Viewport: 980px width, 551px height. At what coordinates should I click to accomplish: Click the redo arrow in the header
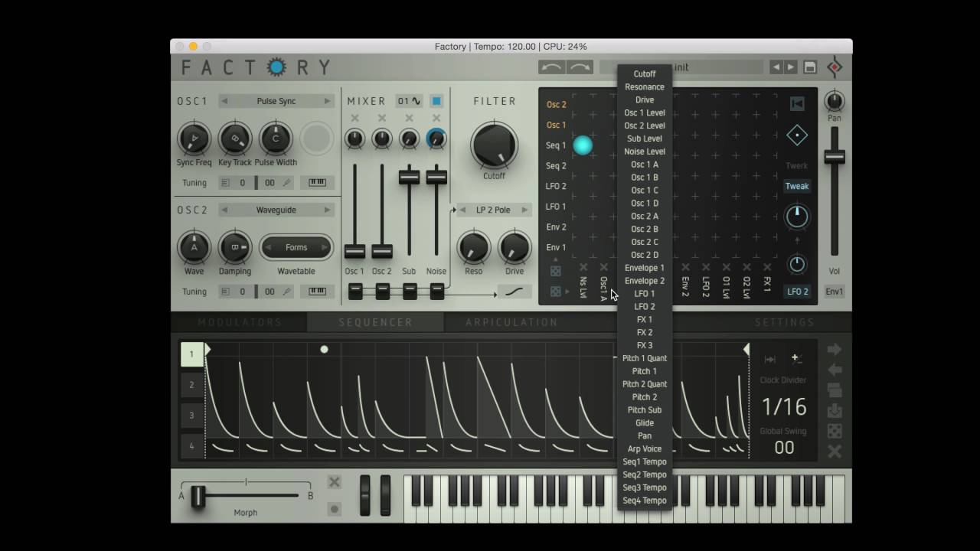pos(580,67)
